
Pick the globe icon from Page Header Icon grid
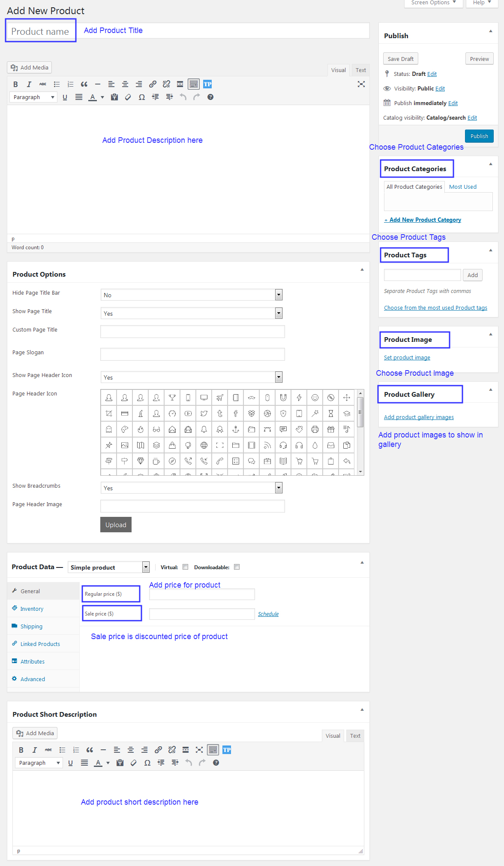(204, 445)
